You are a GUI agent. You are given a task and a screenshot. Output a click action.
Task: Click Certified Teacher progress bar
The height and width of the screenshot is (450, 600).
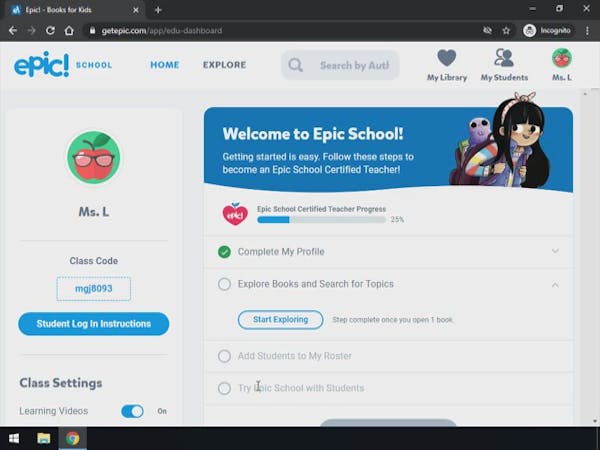[321, 220]
